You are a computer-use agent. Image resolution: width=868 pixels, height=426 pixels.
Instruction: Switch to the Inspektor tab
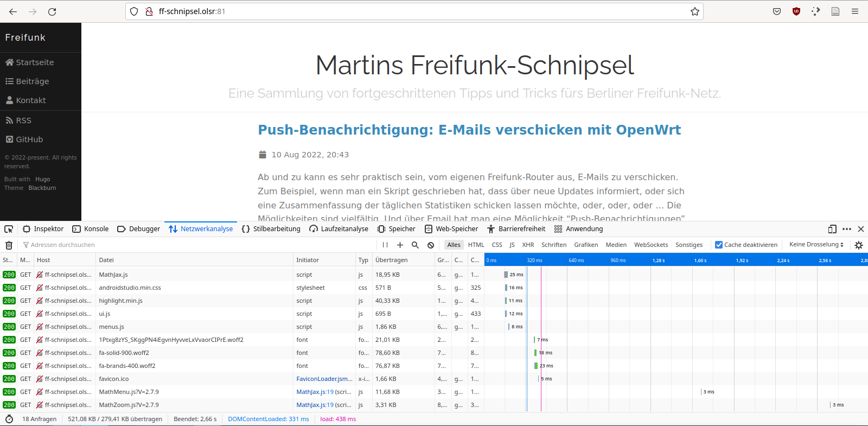(x=43, y=229)
